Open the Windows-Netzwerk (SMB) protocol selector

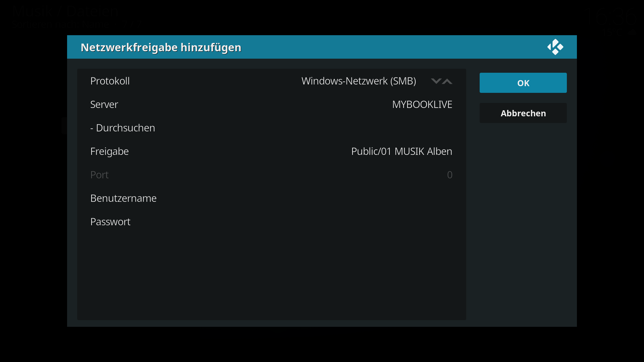click(x=359, y=81)
